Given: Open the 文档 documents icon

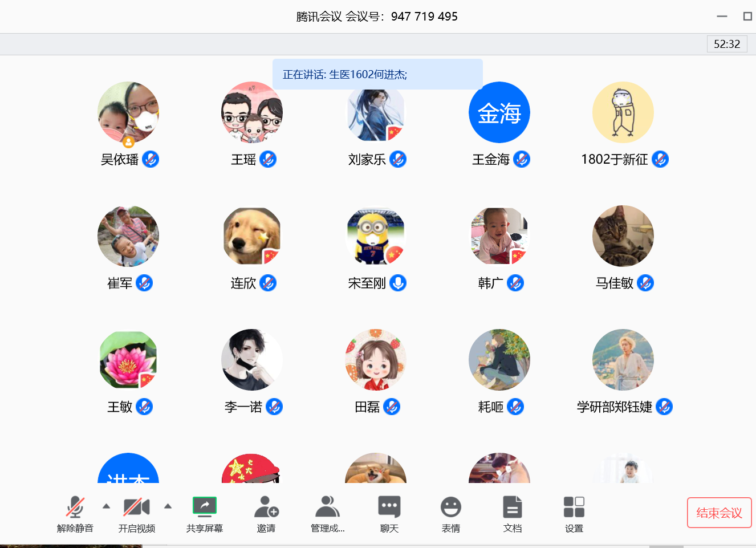Looking at the screenshot, I should [x=512, y=513].
